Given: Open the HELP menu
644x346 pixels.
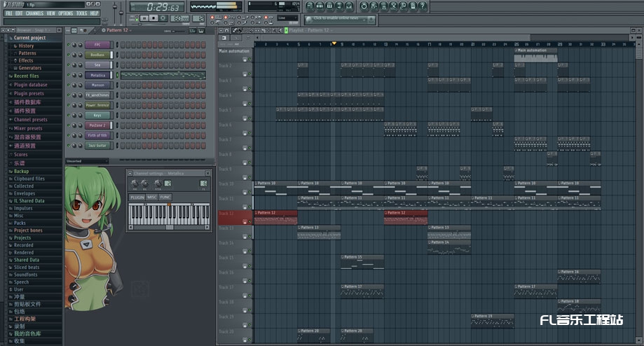Looking at the screenshot, I should pos(94,13).
